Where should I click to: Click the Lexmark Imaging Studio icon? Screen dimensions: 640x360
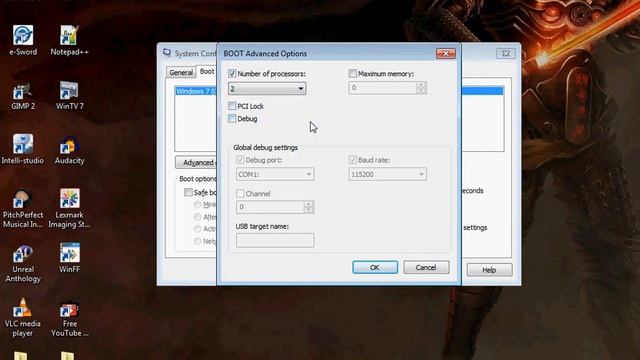(69, 208)
